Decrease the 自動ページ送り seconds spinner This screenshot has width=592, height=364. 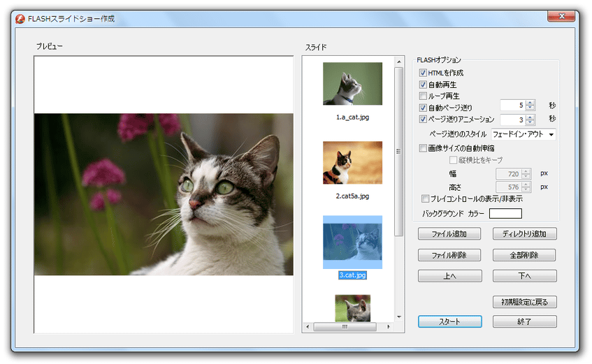pos(530,108)
